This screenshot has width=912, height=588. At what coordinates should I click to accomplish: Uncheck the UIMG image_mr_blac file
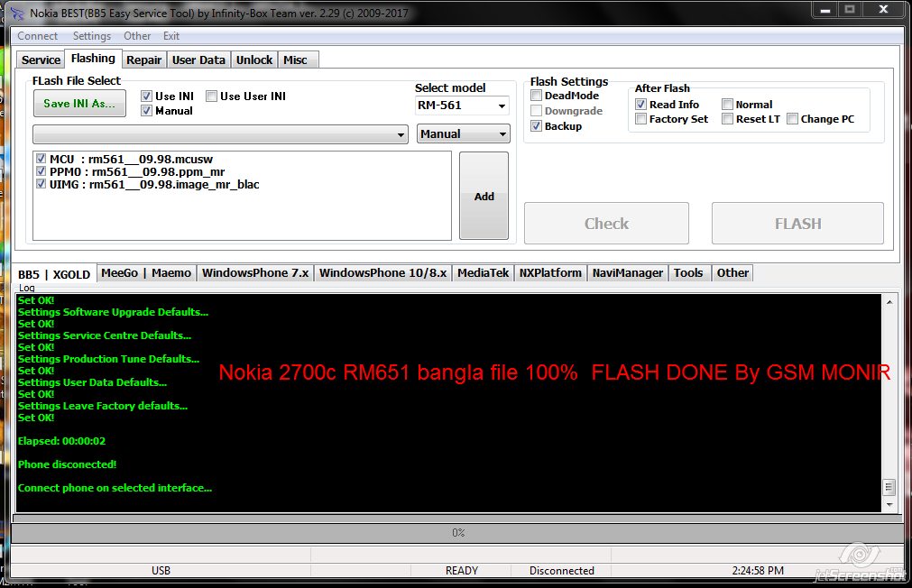click(41, 184)
